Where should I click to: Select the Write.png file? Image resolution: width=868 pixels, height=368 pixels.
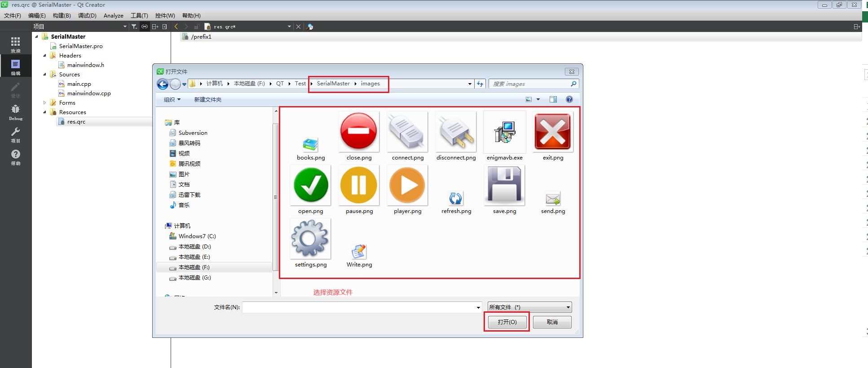click(x=359, y=255)
